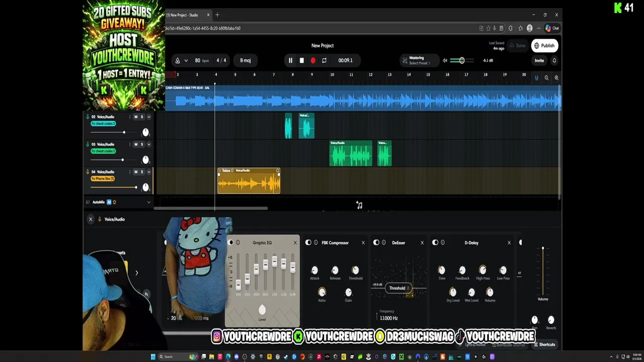The height and width of the screenshot is (362, 644).
Task: Solo track 04 Voice/Audio
Action: tap(142, 172)
